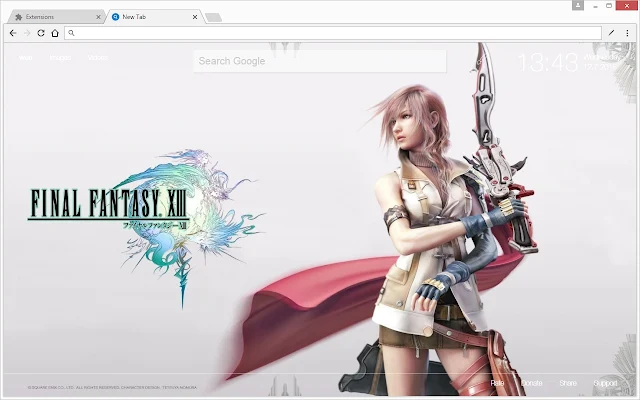Open the Support link at the bottom
The height and width of the screenshot is (400, 640).
605,383
